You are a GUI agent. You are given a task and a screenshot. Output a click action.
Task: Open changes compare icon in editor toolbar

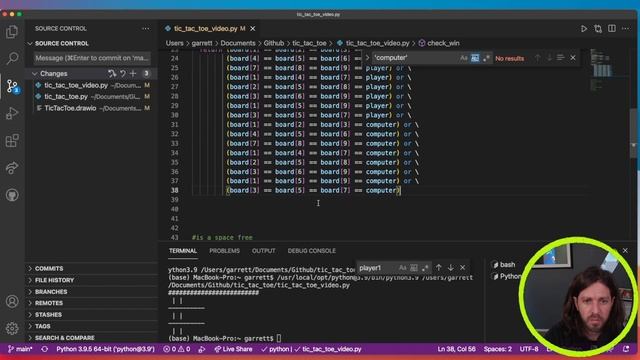pyautogui.click(x=598, y=29)
